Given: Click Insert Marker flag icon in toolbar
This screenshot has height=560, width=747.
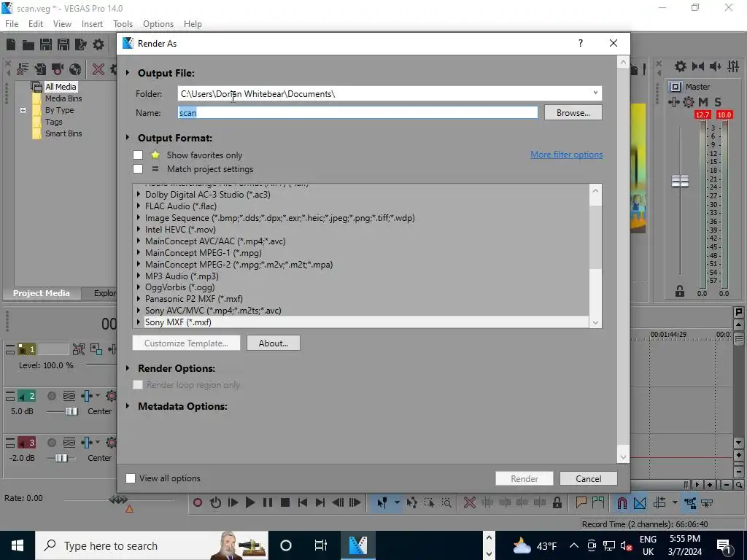Looking at the screenshot, I should tap(581, 502).
